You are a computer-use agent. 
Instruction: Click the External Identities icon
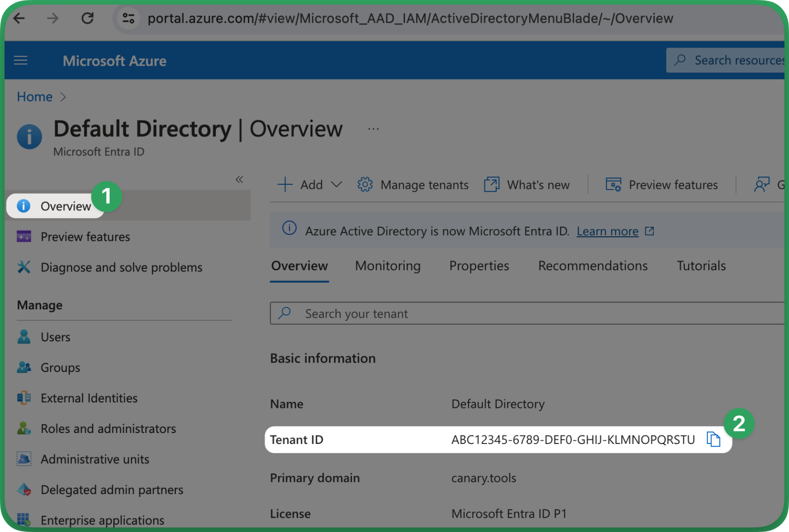(24, 398)
